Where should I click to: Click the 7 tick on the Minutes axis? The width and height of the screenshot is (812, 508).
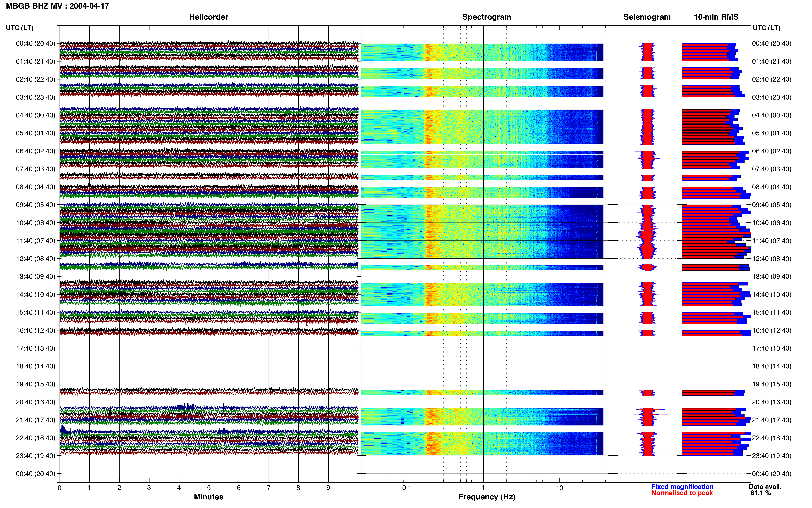[x=269, y=487]
